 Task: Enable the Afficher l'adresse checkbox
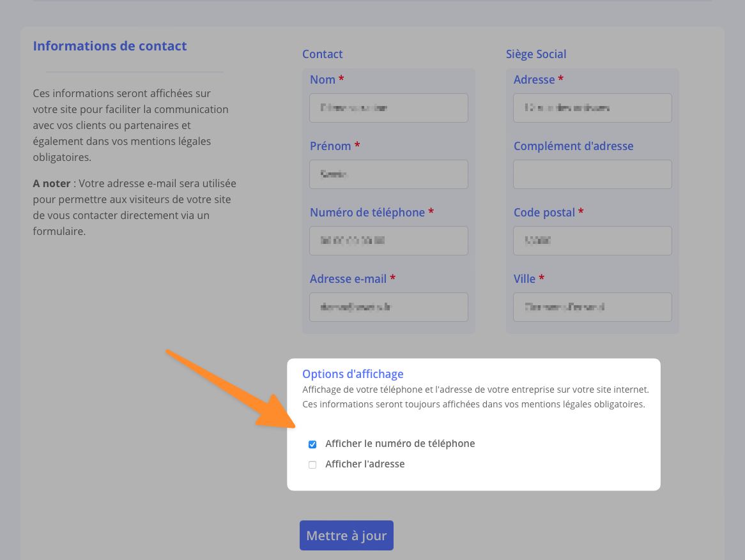[312, 465]
